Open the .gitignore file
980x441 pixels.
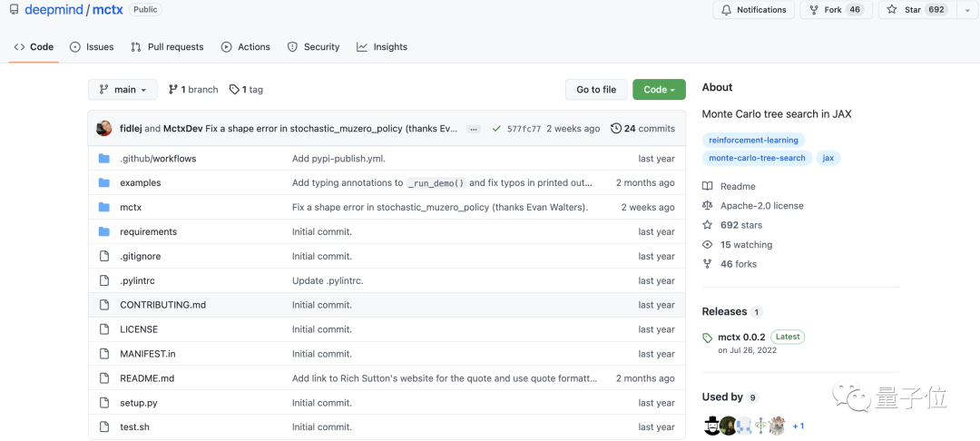point(140,256)
